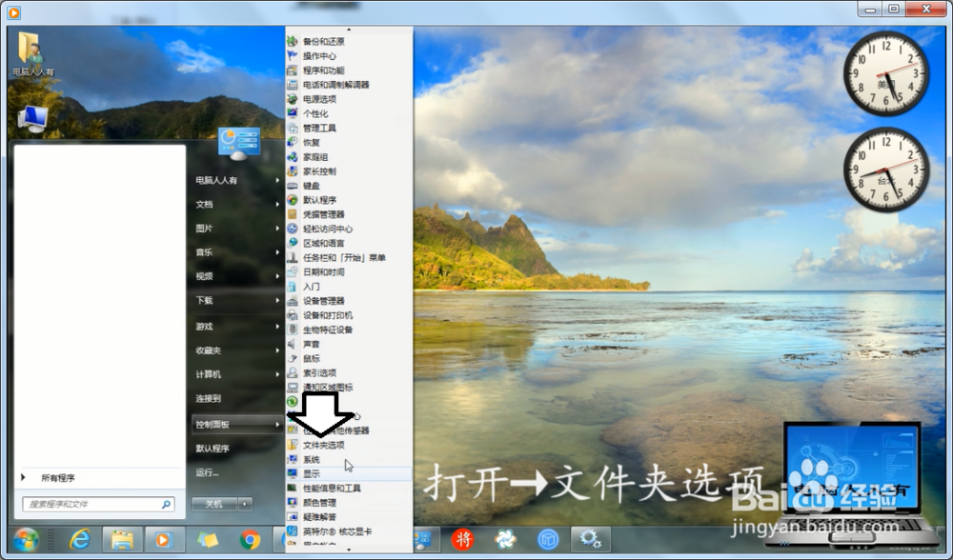Click the 索引选项 icon
The height and width of the screenshot is (560, 953).
click(x=293, y=373)
